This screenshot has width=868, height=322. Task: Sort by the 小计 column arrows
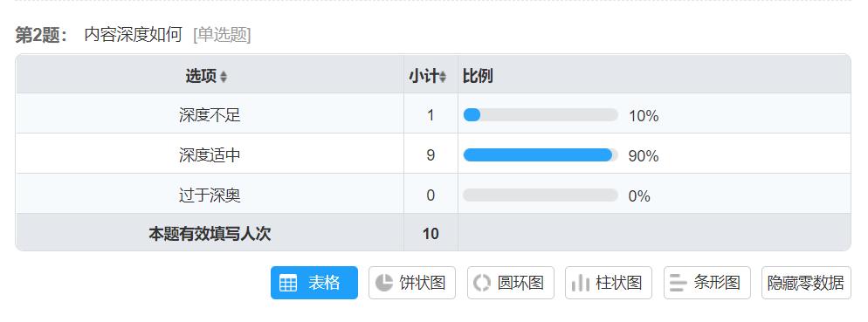click(x=443, y=77)
